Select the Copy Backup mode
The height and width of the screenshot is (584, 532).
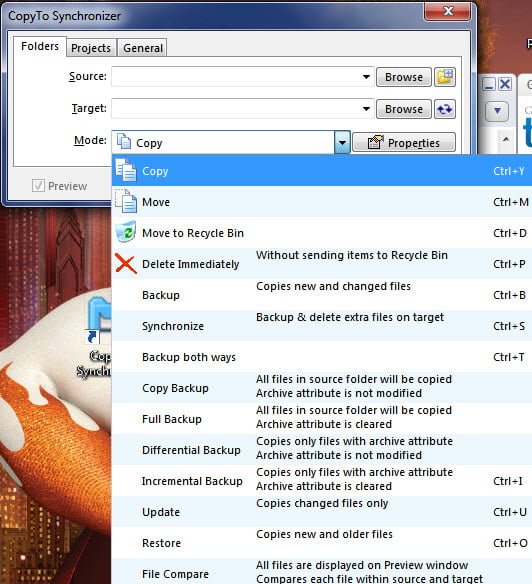322,388
